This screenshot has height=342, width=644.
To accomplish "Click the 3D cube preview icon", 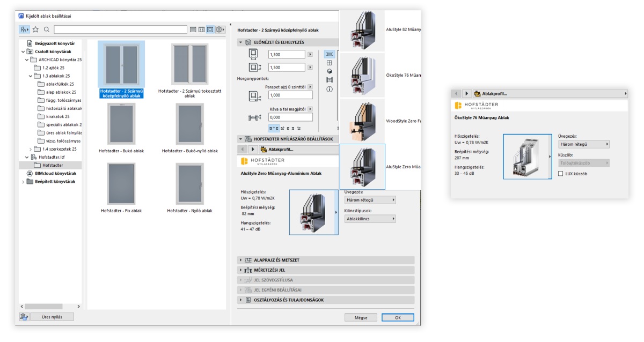I will (330, 71).
